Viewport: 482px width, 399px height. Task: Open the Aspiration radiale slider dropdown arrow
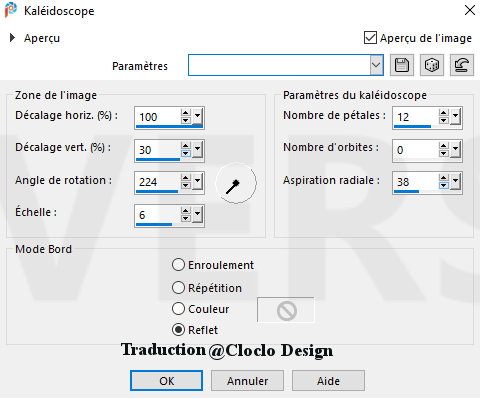(x=455, y=182)
